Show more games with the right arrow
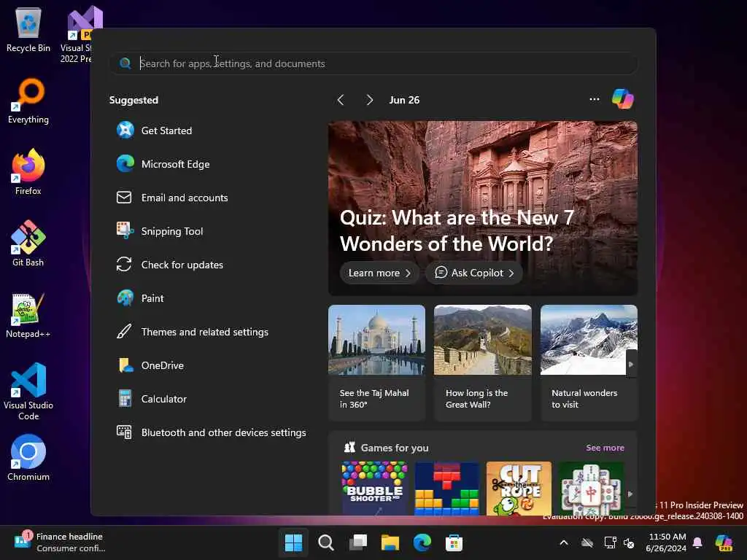 click(630, 494)
